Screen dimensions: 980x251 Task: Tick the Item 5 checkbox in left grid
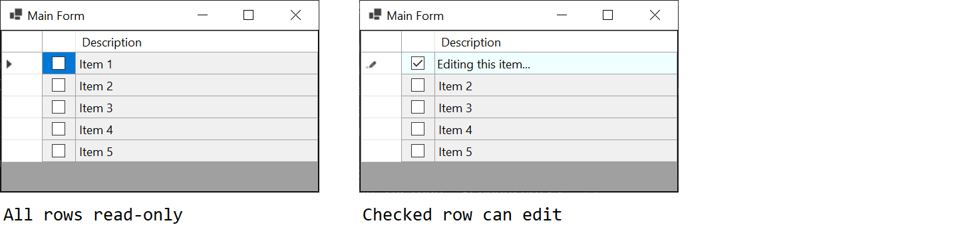click(59, 151)
